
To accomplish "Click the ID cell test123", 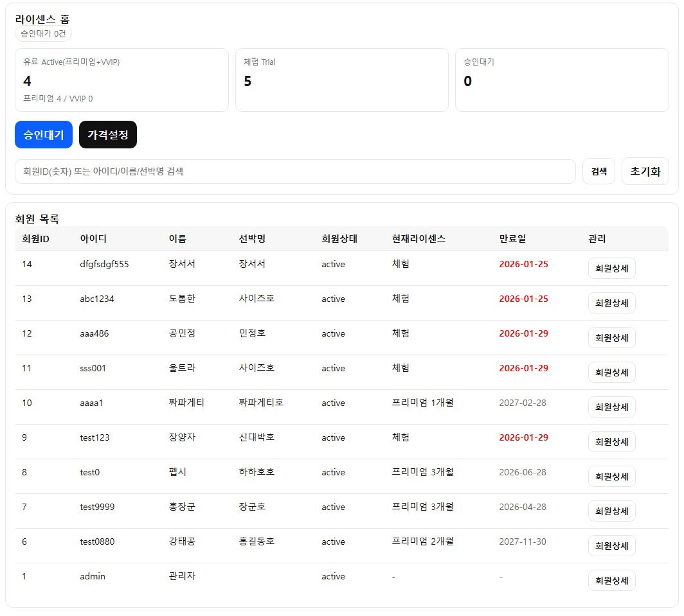I will click(x=94, y=437).
